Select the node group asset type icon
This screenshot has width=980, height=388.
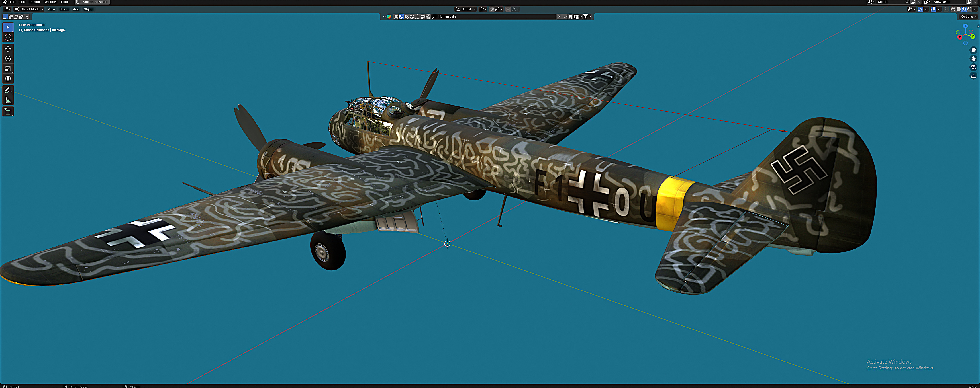[x=423, y=17]
